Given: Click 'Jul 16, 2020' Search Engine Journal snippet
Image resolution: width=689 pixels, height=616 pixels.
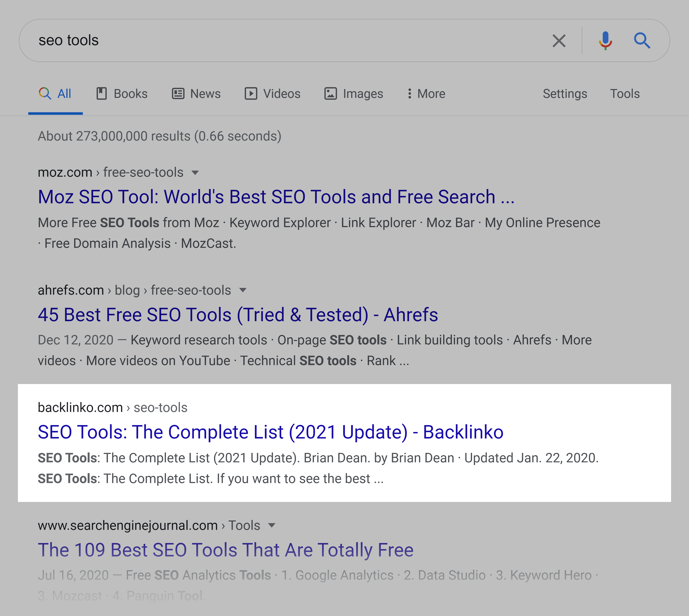Looking at the screenshot, I should point(73,575).
